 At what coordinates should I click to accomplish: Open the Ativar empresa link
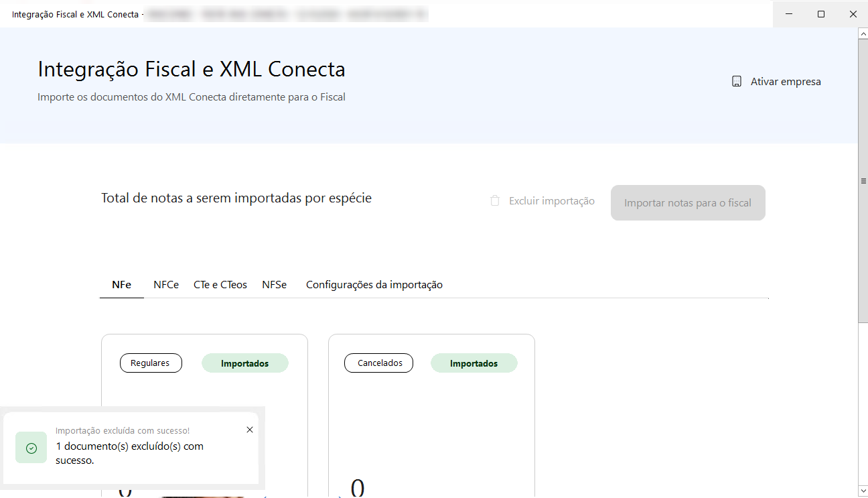pyautogui.click(x=776, y=82)
